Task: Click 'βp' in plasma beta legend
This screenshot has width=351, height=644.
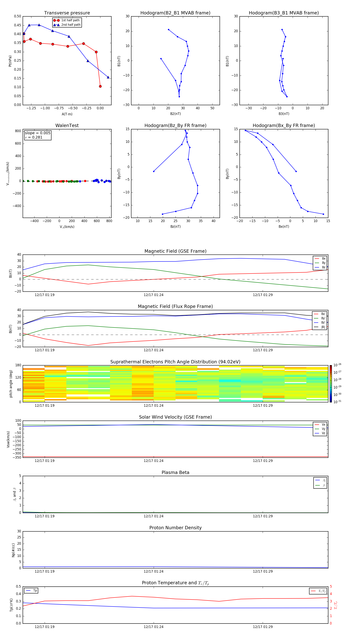Action: pyautogui.click(x=324, y=480)
